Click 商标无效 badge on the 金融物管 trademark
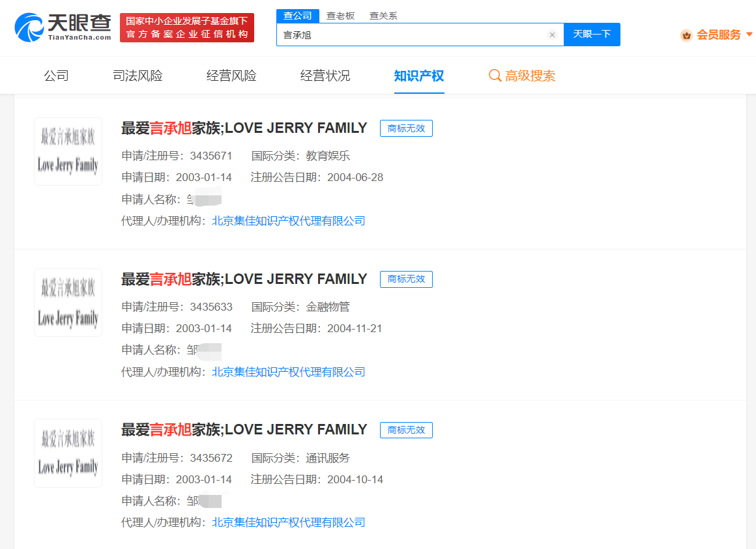Viewport: 756px width, 549px height. pos(406,279)
